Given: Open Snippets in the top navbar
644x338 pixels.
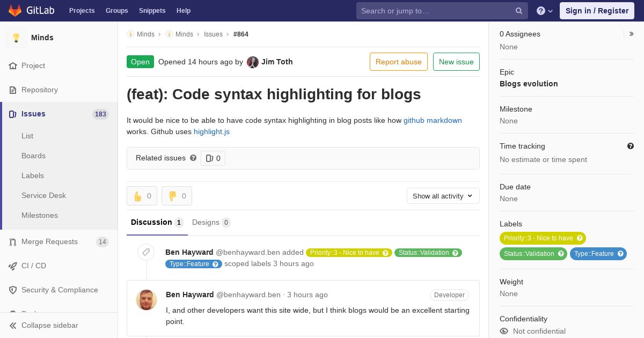Looking at the screenshot, I should point(152,11).
